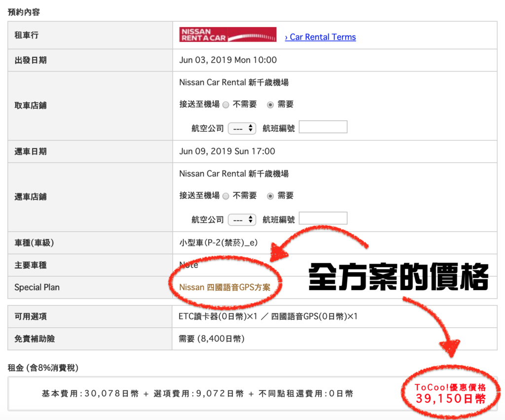Click the 可用選項 row label
The width and height of the screenshot is (505, 420).
point(31,316)
